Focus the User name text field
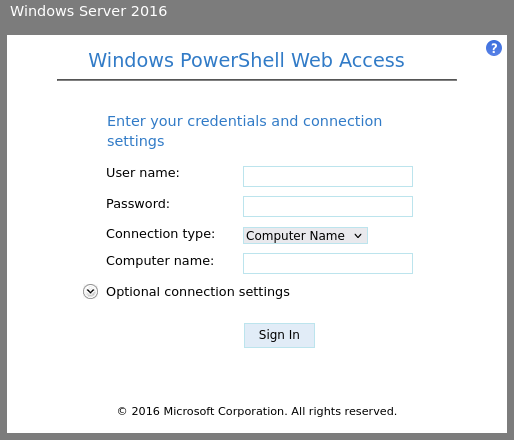The image size is (514, 440). click(328, 176)
